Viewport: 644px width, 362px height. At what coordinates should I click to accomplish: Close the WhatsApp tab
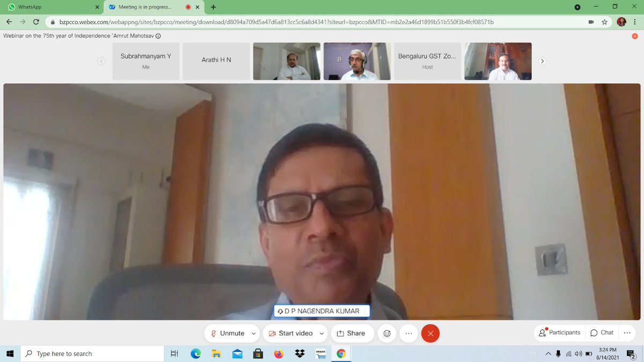point(97,8)
